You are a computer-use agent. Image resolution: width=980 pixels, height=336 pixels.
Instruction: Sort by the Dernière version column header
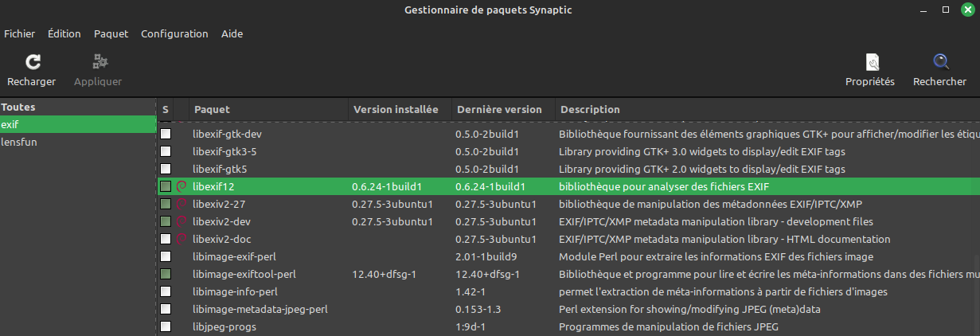pos(498,109)
